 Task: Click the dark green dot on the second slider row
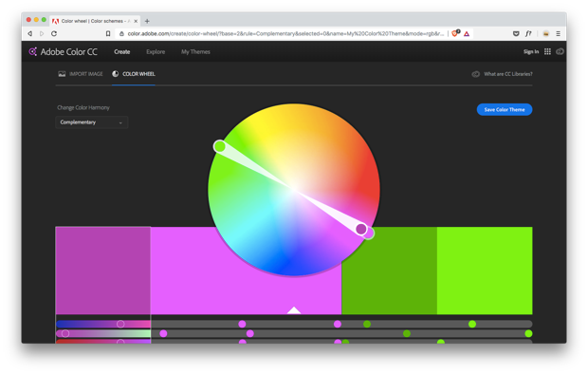tap(407, 333)
